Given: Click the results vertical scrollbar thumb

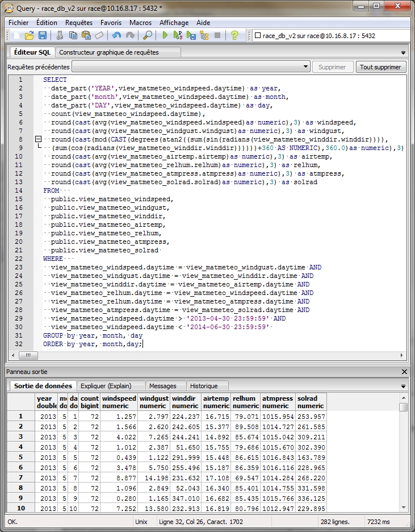Looking at the screenshot, I should pos(404,407).
